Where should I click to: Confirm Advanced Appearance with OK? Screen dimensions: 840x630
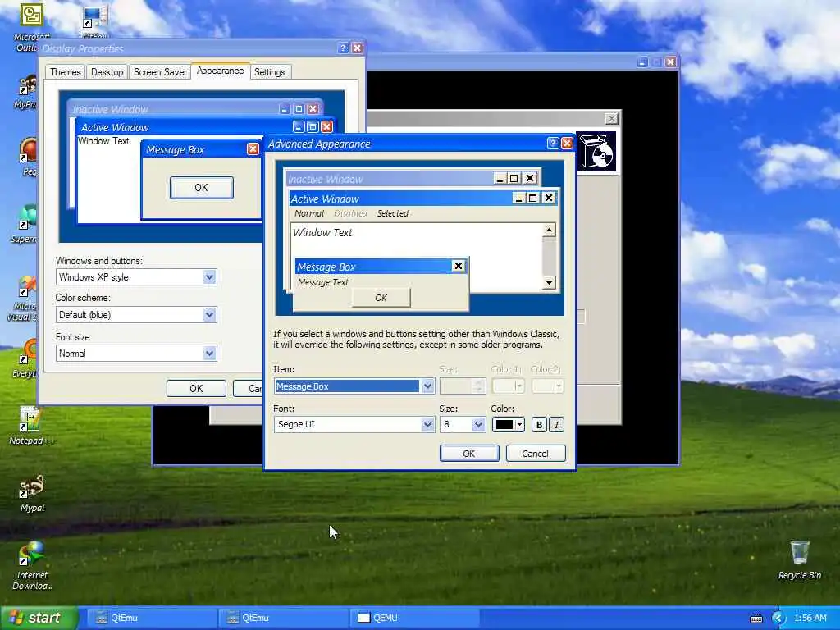click(468, 453)
